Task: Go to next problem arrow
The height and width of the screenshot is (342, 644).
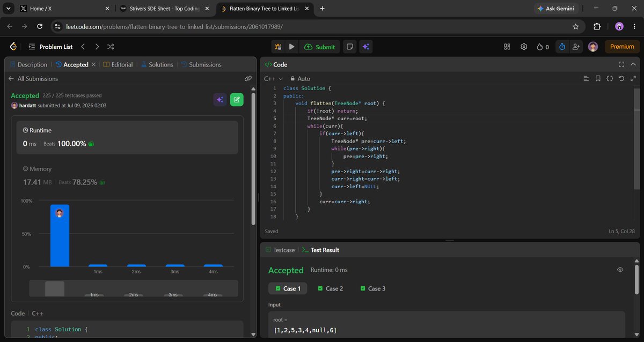Action: click(97, 47)
